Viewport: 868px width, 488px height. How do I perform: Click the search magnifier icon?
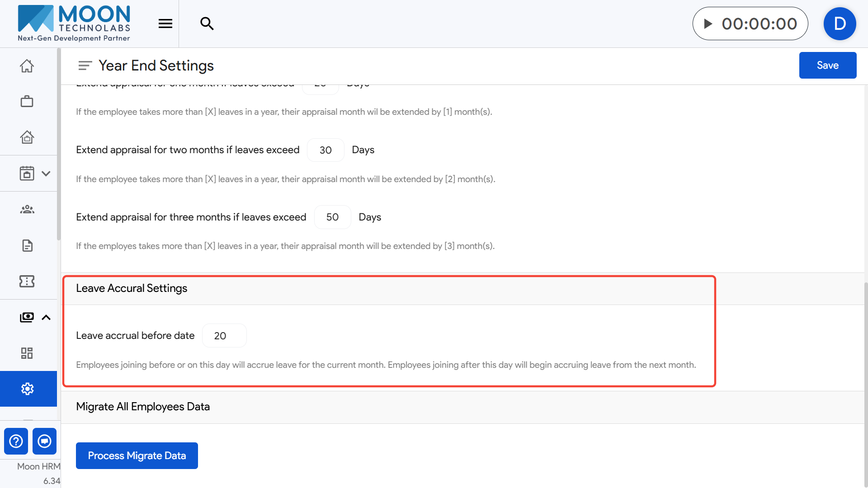[207, 23]
